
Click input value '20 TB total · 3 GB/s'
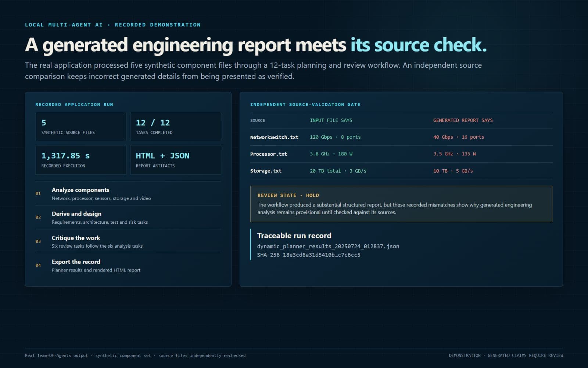(x=338, y=171)
